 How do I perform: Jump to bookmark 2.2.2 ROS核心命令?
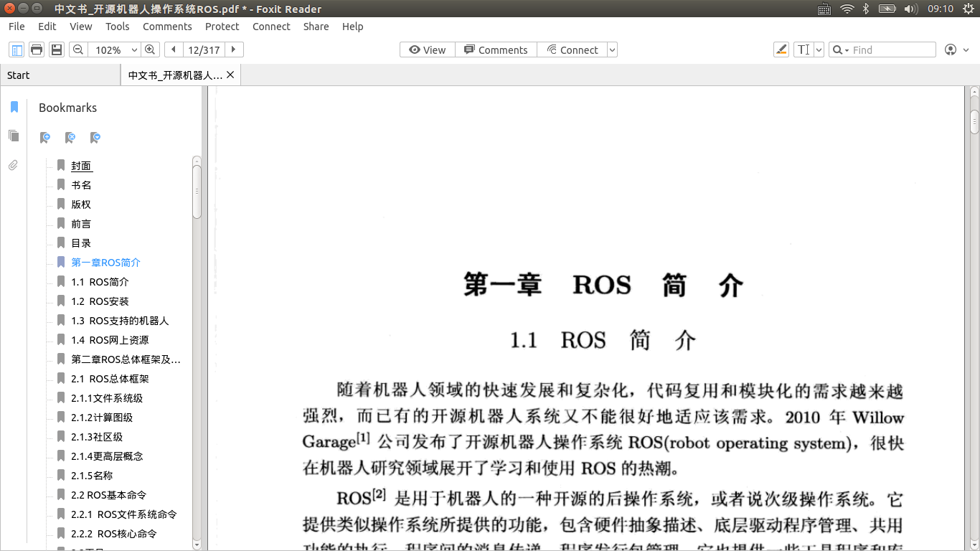point(113,534)
